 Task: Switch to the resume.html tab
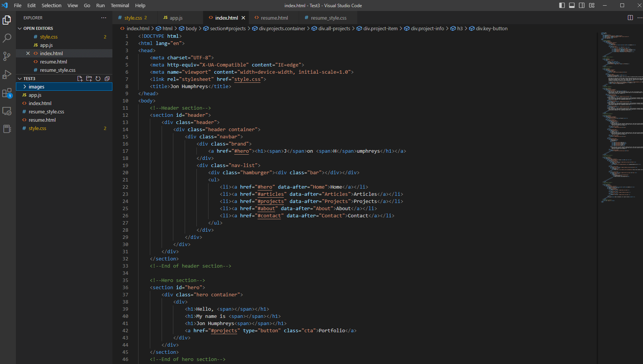click(274, 18)
